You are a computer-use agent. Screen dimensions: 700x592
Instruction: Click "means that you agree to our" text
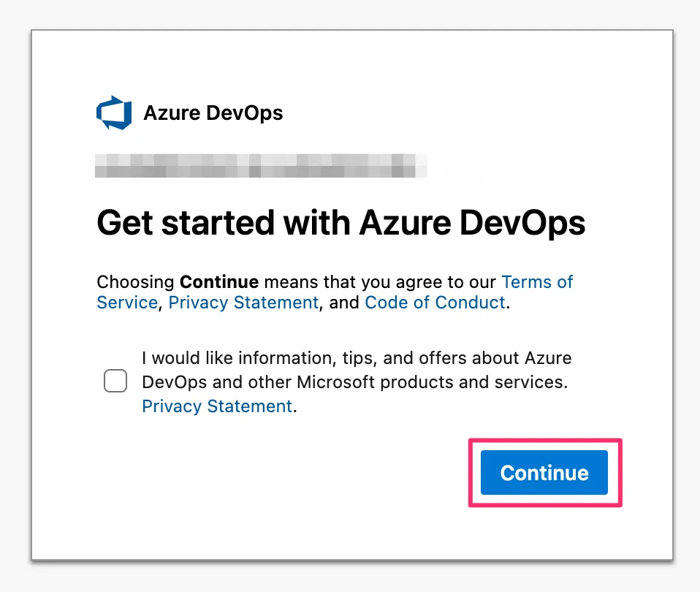[x=380, y=282]
